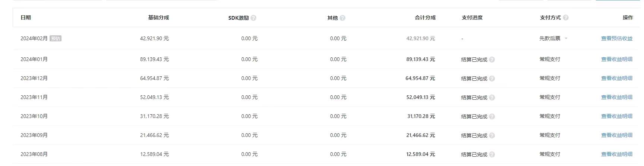Screen dimensions: 644x166
Task: Click 结算已完成 help icon for 2023年12月
Action: [492, 79]
